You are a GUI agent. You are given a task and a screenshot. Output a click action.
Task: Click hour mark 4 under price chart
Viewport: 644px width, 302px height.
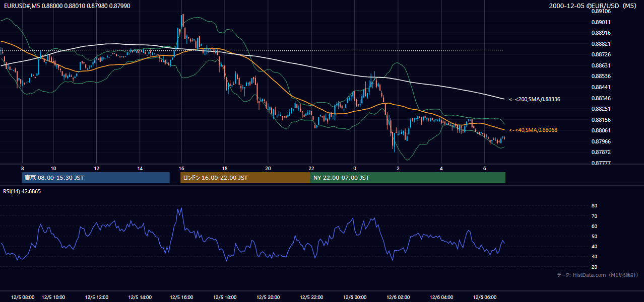[441, 168]
